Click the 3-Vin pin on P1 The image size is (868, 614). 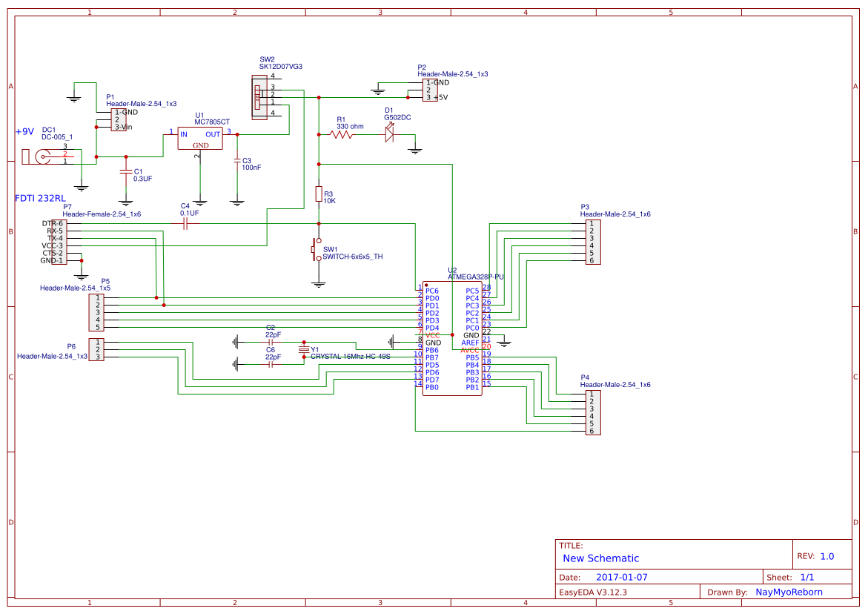coord(124,128)
